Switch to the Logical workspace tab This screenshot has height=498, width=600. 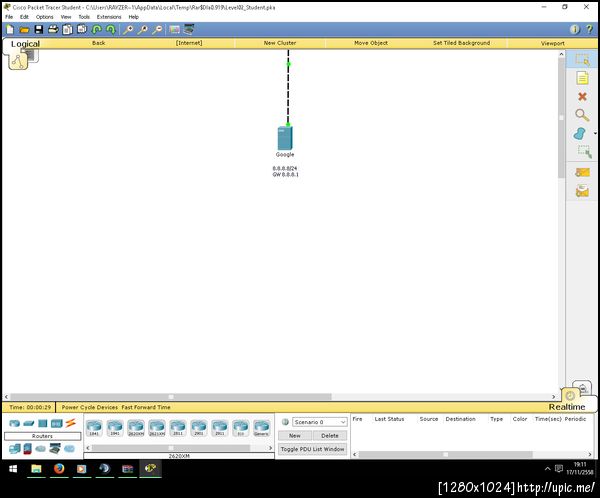pos(25,44)
